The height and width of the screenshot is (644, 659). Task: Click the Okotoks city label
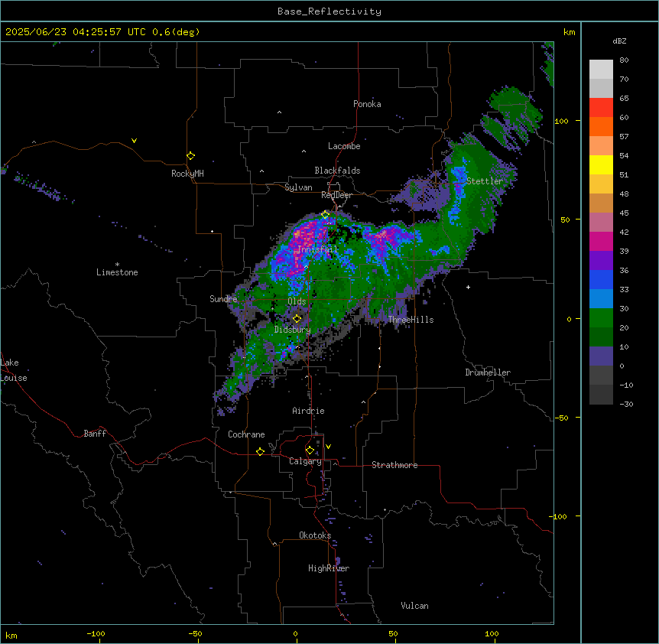tap(315, 535)
